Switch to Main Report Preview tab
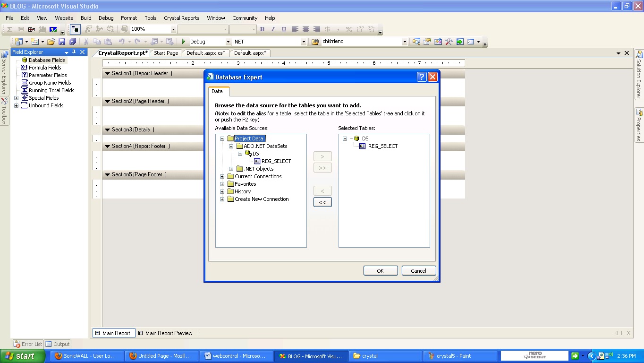 coord(166,333)
